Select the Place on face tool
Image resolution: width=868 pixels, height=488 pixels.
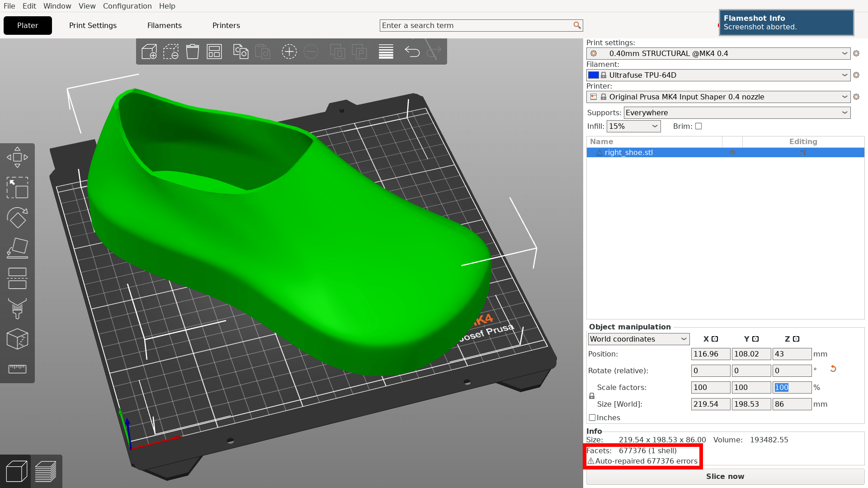[17, 248]
